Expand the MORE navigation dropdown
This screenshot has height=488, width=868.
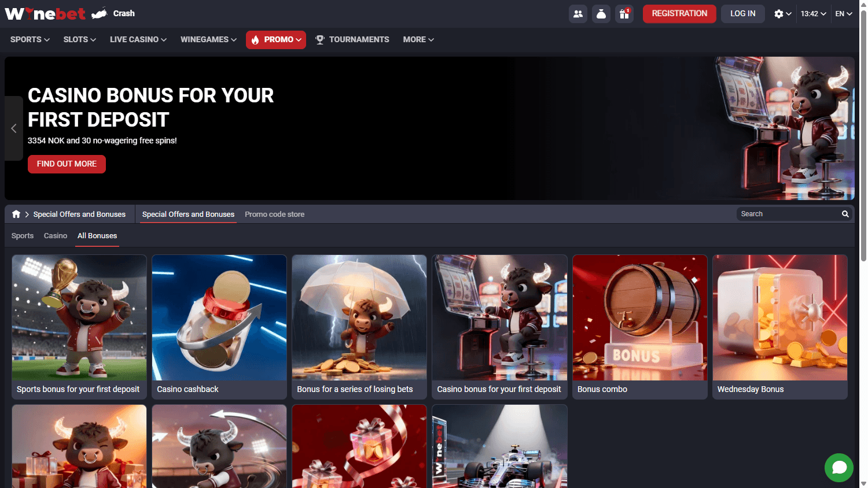[418, 39]
